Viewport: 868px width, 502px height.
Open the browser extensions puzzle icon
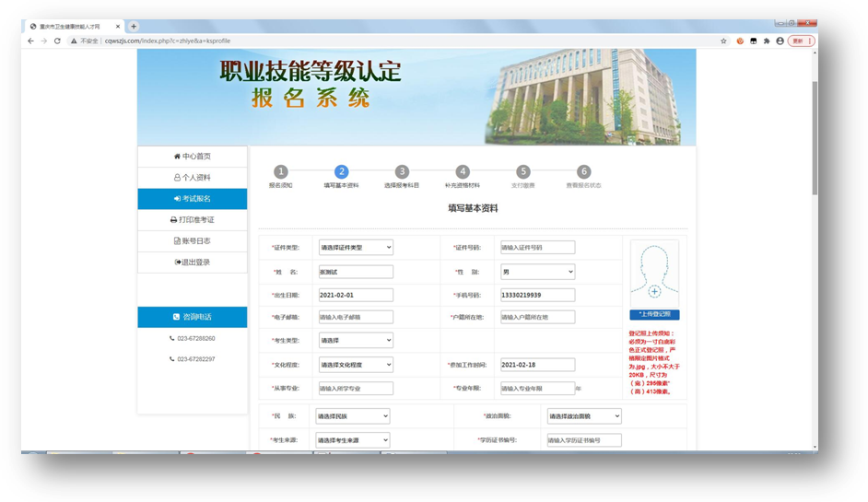click(767, 41)
